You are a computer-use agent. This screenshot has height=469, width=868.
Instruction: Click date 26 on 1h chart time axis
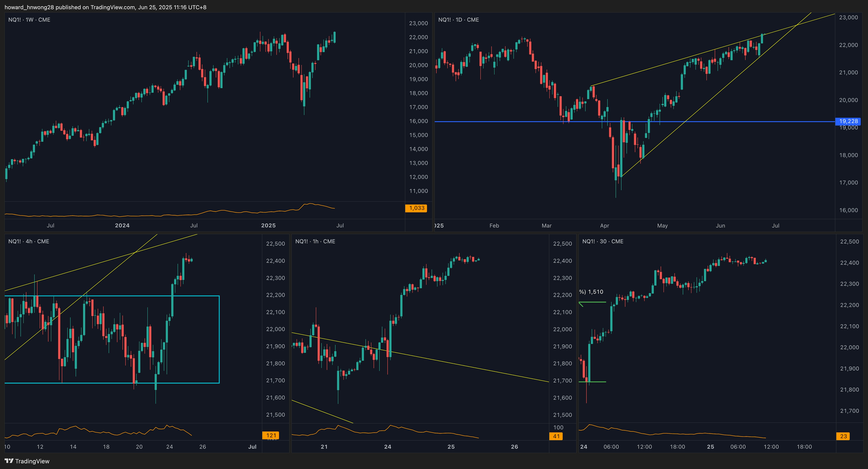(x=514, y=447)
